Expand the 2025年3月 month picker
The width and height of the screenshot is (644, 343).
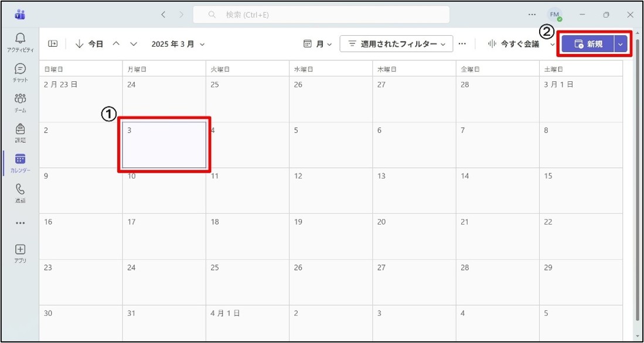178,44
